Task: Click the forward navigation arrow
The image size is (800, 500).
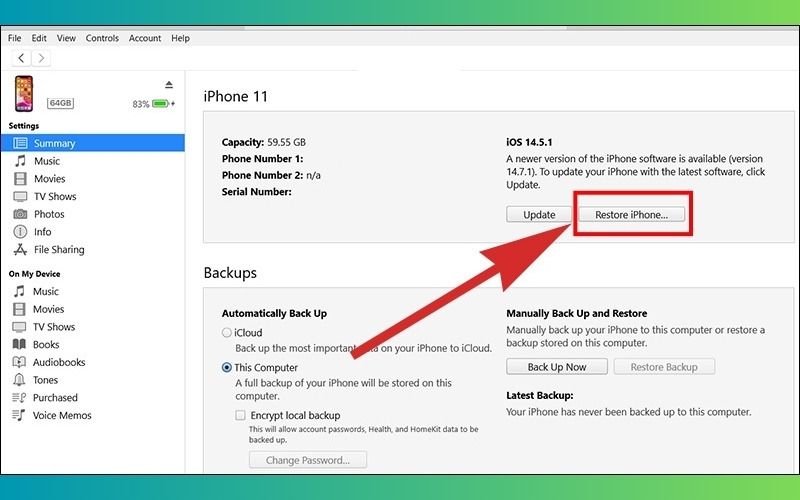Action: 41,58
